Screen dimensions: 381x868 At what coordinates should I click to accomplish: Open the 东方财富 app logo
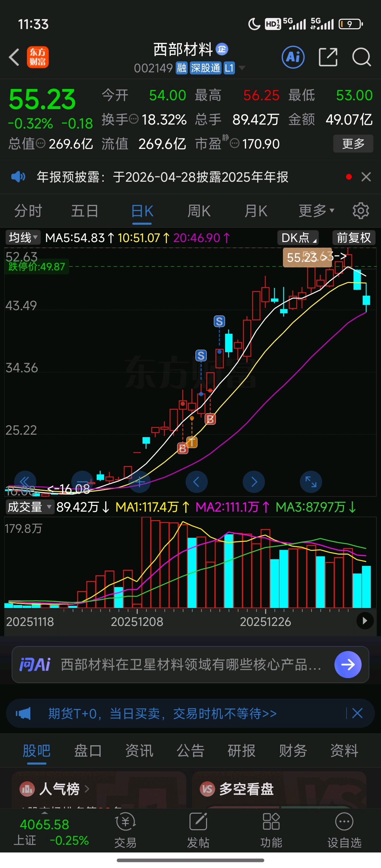click(x=38, y=57)
